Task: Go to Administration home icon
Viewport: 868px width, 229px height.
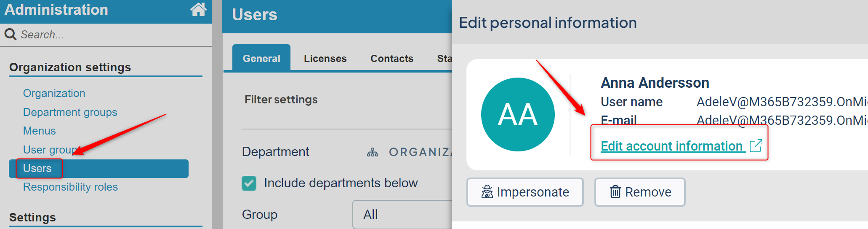Action: point(198,9)
